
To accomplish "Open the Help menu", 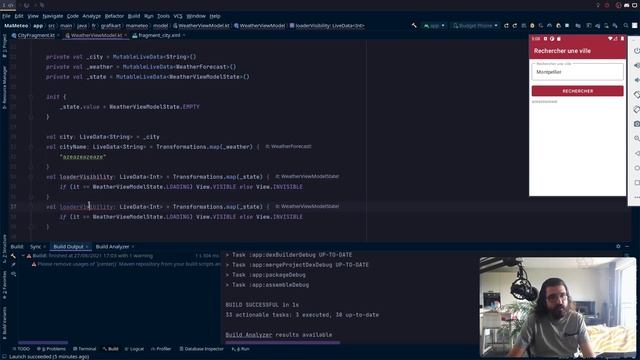I will 215,16.
